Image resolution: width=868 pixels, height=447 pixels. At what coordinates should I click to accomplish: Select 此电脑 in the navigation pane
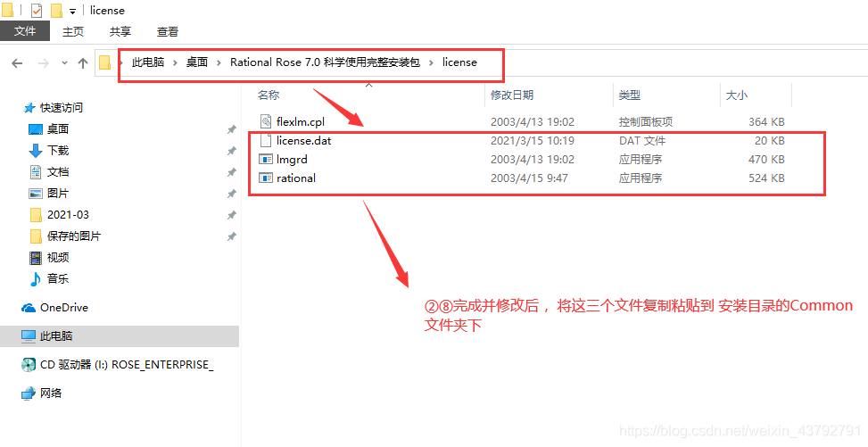click(x=120, y=336)
